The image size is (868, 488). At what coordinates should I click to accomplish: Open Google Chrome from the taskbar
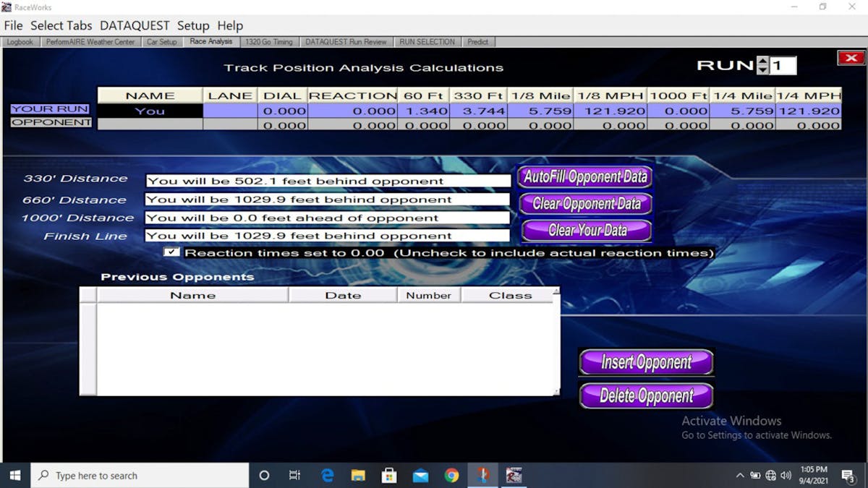coord(451,475)
